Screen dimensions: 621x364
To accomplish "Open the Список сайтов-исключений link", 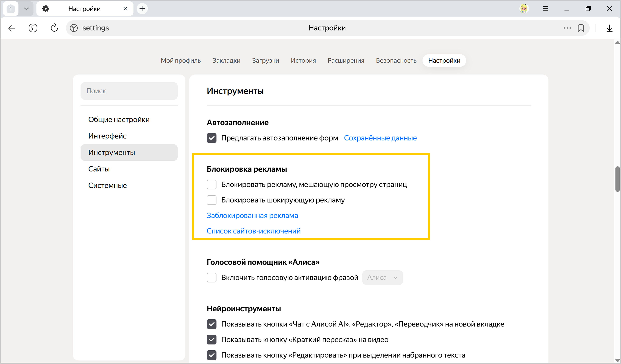I will pos(253,231).
